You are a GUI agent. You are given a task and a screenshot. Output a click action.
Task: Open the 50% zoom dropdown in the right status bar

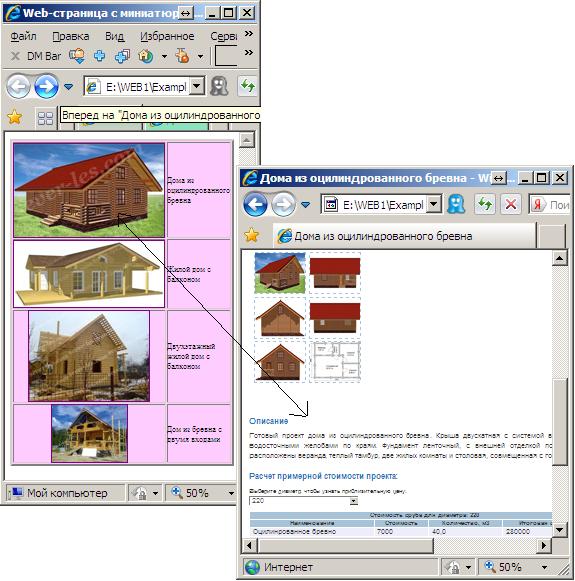click(x=544, y=567)
